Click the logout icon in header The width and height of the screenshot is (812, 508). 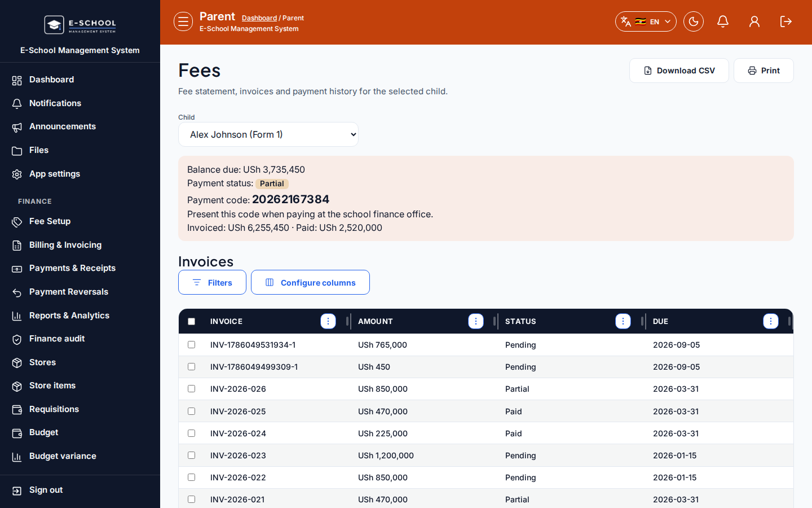pyautogui.click(x=786, y=21)
